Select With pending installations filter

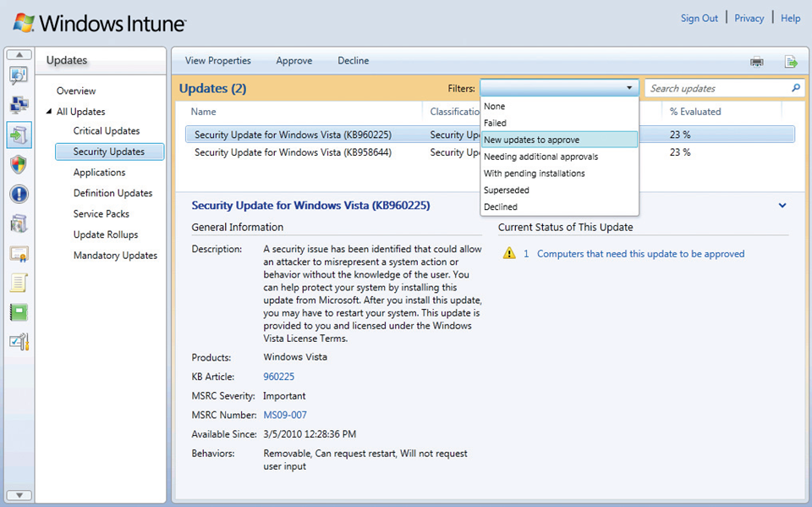(559, 174)
